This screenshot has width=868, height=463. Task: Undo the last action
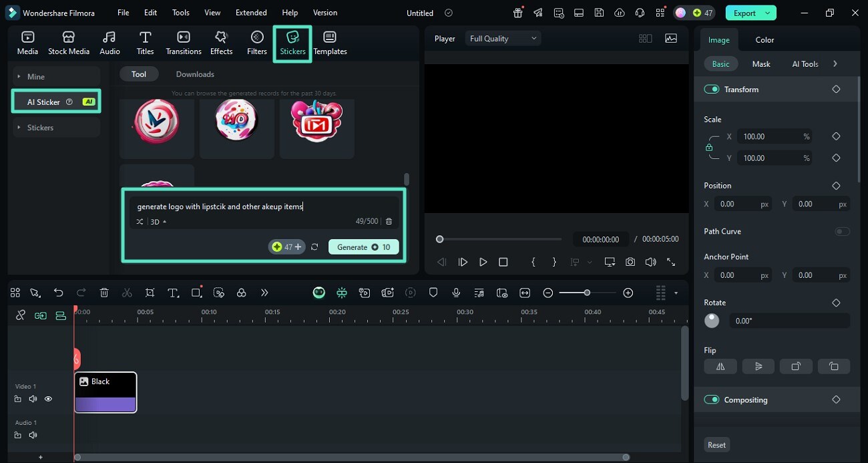tap(59, 293)
